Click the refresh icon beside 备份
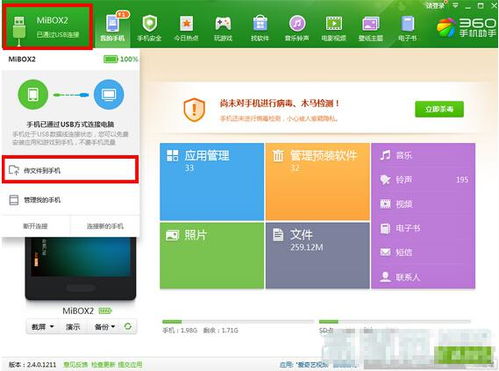The width and height of the screenshot is (499, 371). coord(128,326)
